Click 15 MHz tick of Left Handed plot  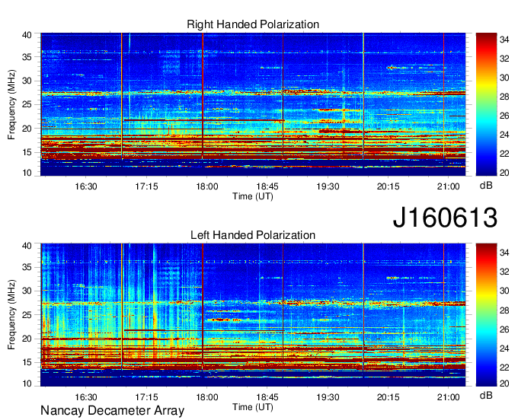tap(27, 363)
